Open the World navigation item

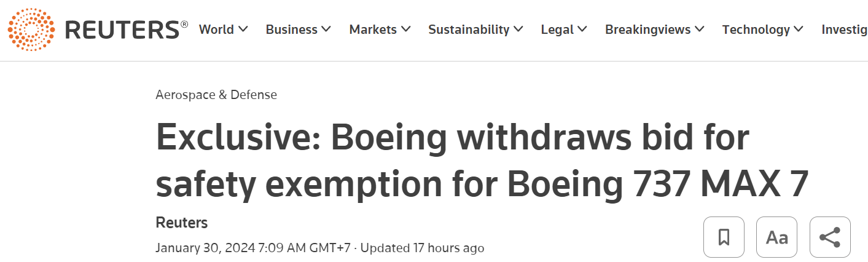tap(216, 30)
